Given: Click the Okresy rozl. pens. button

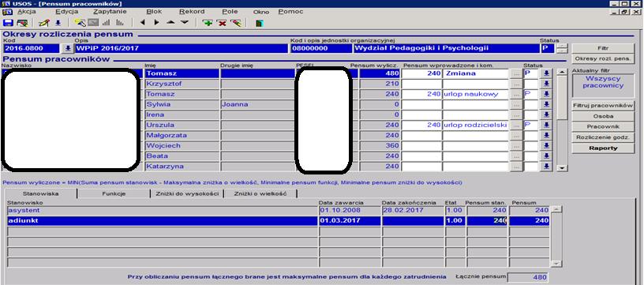Looking at the screenshot, I should (603, 58).
